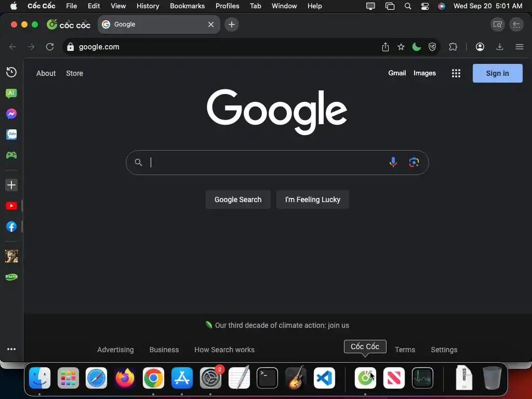The image size is (532, 399).
Task: Open the Images link
Action: coord(424,73)
